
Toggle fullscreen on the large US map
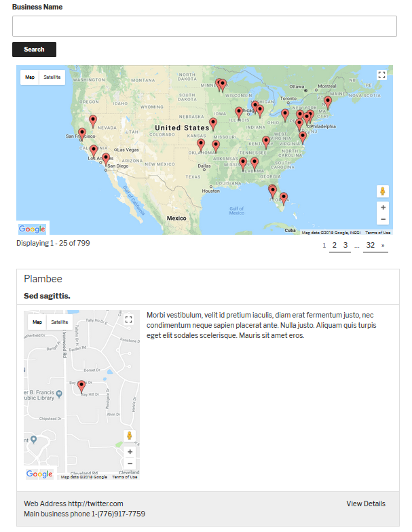click(x=381, y=75)
